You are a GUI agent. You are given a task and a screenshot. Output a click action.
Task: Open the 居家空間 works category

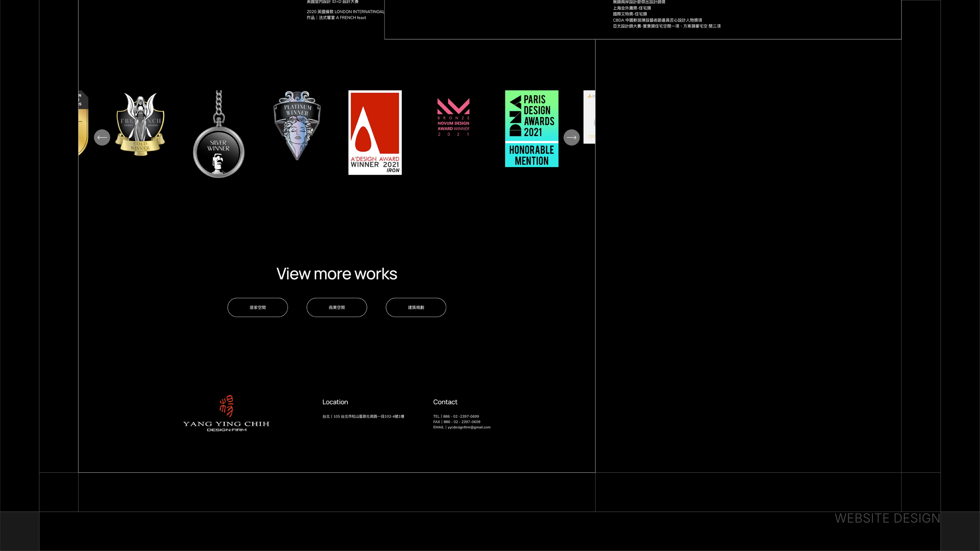click(258, 307)
